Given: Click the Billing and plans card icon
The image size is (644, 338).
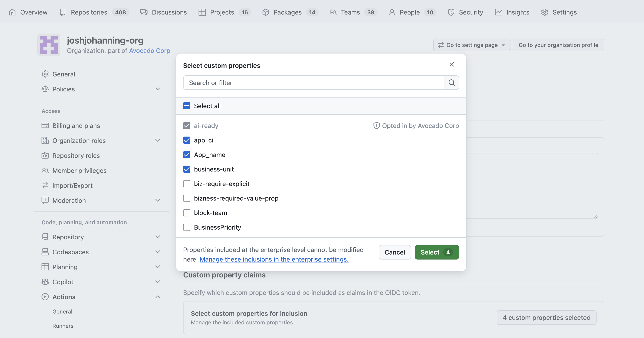Looking at the screenshot, I should coord(45,125).
